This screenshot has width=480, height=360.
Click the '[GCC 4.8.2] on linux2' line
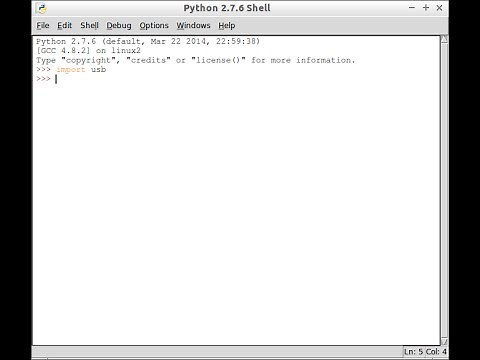[88, 51]
